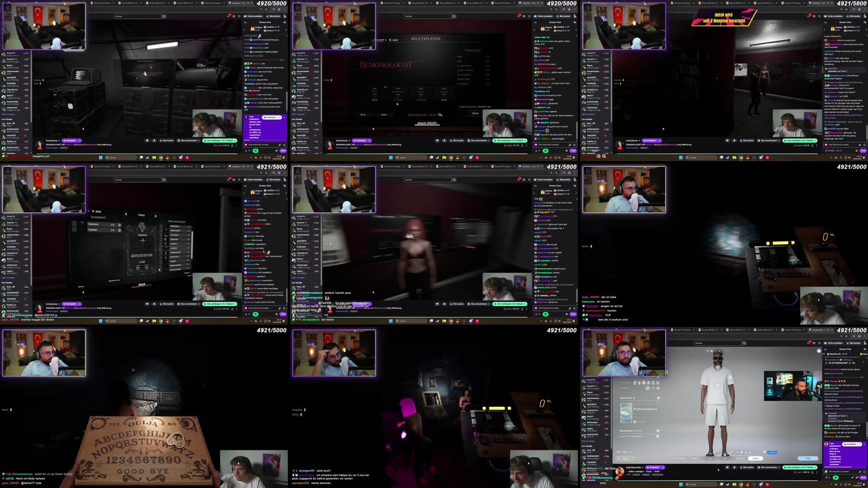Click the purple Chat button in the character-creator frame
The image size is (868, 488).
tap(863, 478)
